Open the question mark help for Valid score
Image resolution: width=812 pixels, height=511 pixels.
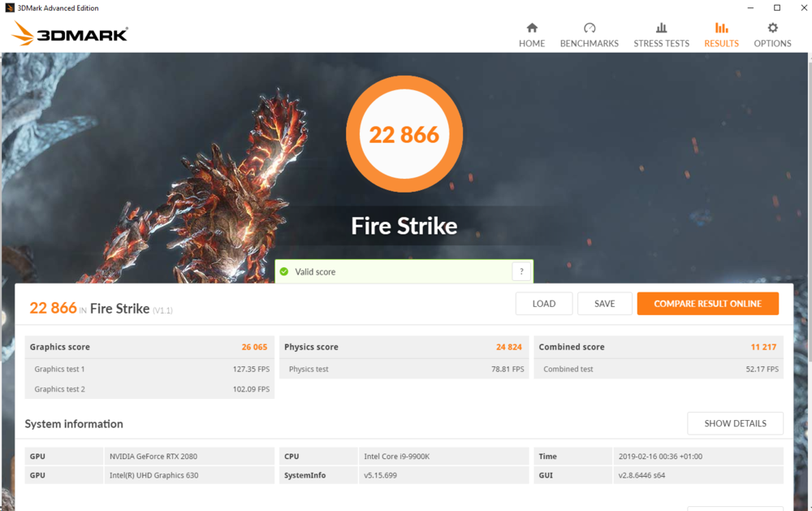pos(521,272)
